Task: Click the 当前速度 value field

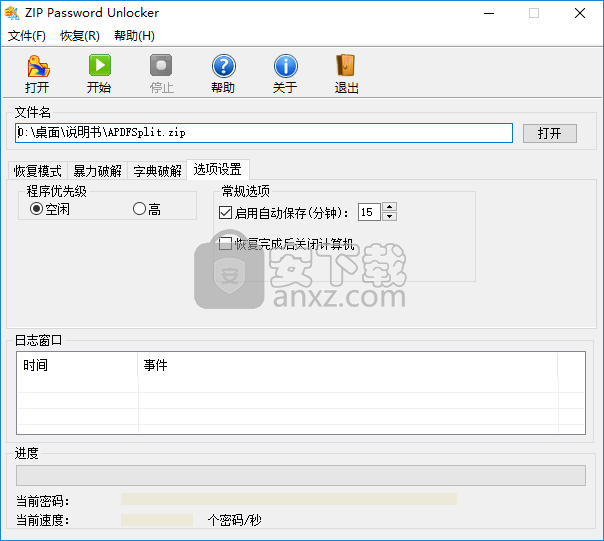Action: (157, 520)
